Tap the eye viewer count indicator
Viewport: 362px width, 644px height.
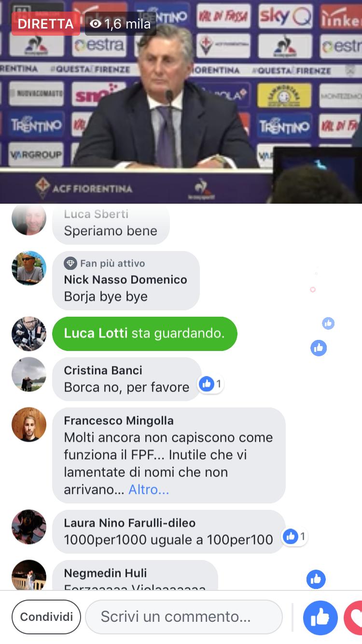point(121,24)
